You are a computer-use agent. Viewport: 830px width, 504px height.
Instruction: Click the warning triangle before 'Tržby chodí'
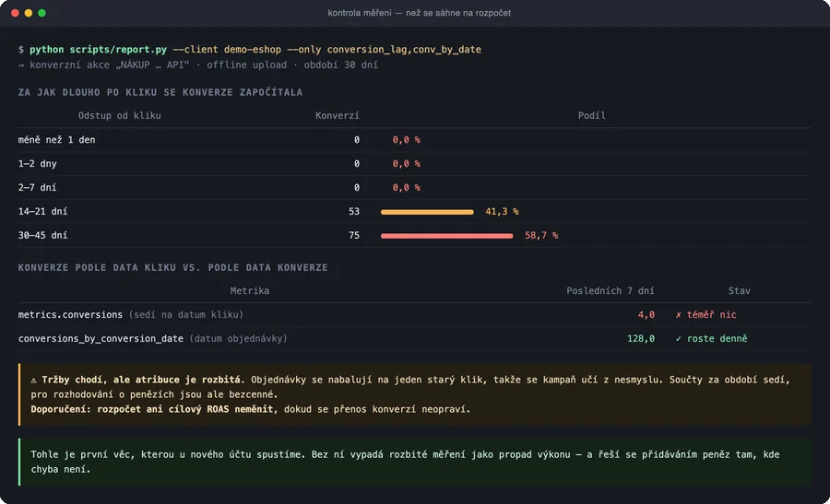pos(33,380)
